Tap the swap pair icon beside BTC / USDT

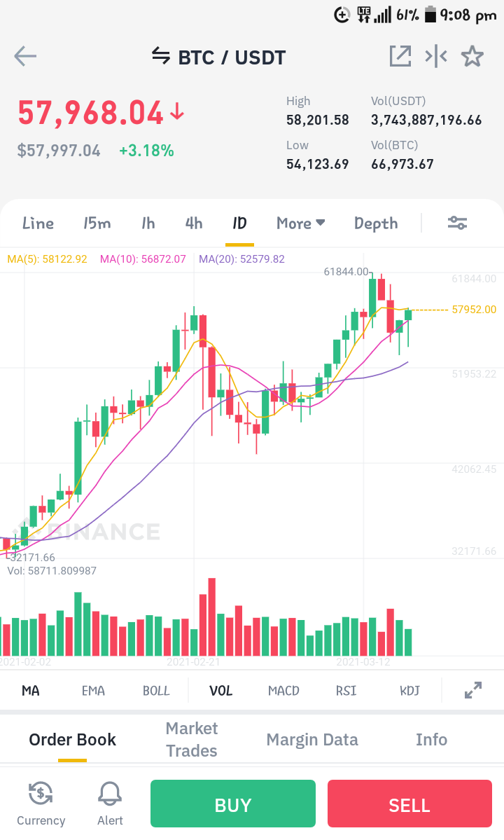pos(160,56)
